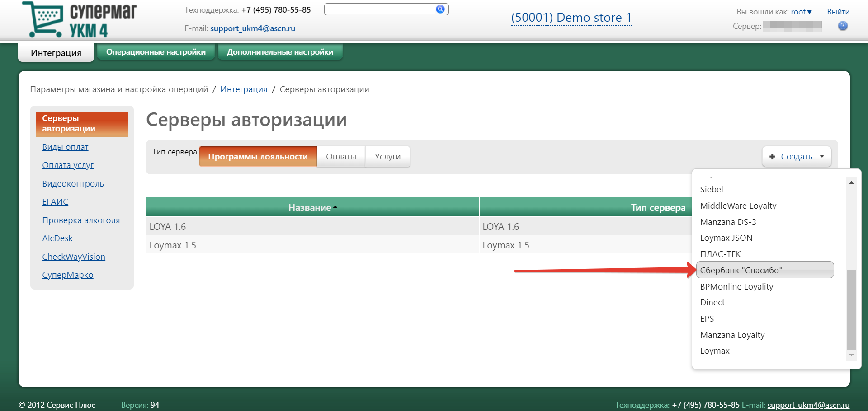Expand the Создать dropdown caret
Viewport: 868px width, 411px height.
coord(822,156)
